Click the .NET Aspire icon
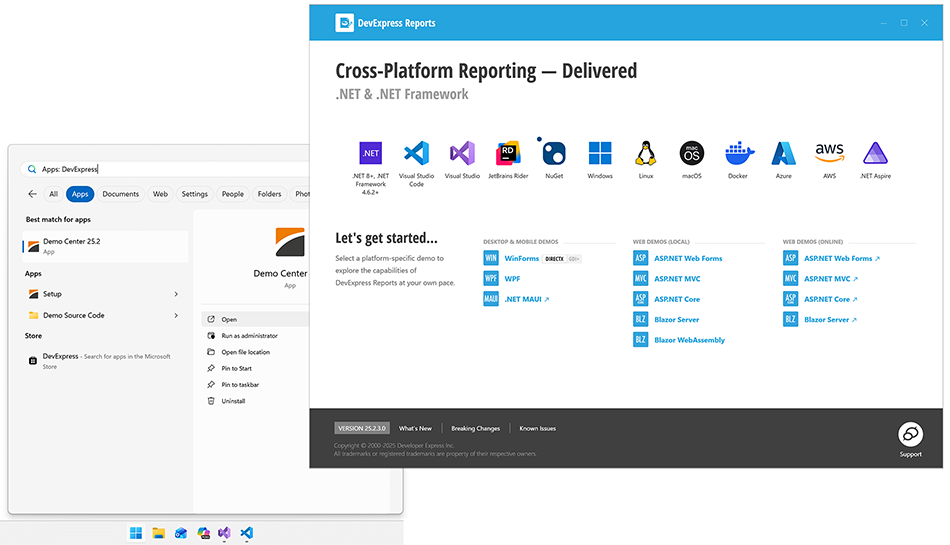This screenshot has height=545, width=950. click(875, 153)
